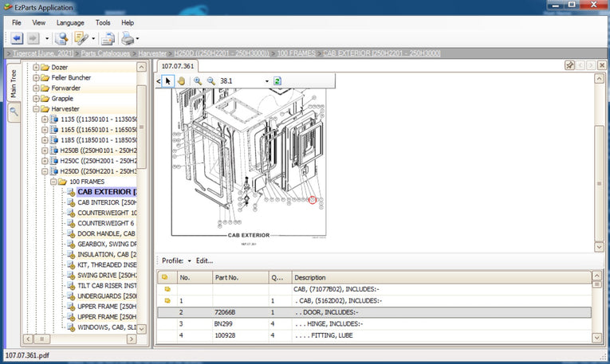
Task: Click the green refresh diagram icon
Action: 277,81
